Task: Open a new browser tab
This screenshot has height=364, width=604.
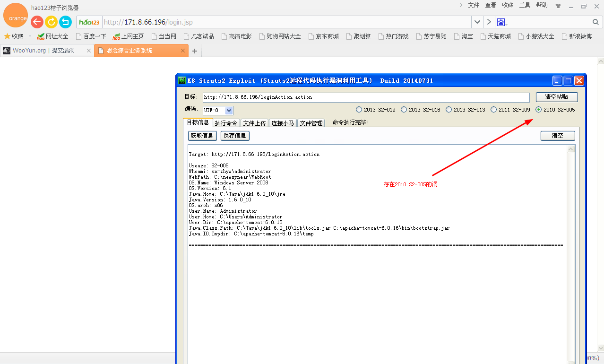Action: coord(194,51)
